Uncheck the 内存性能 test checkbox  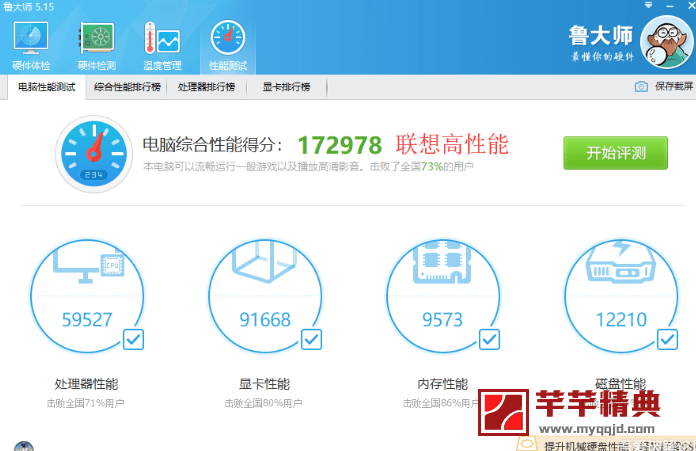click(489, 340)
